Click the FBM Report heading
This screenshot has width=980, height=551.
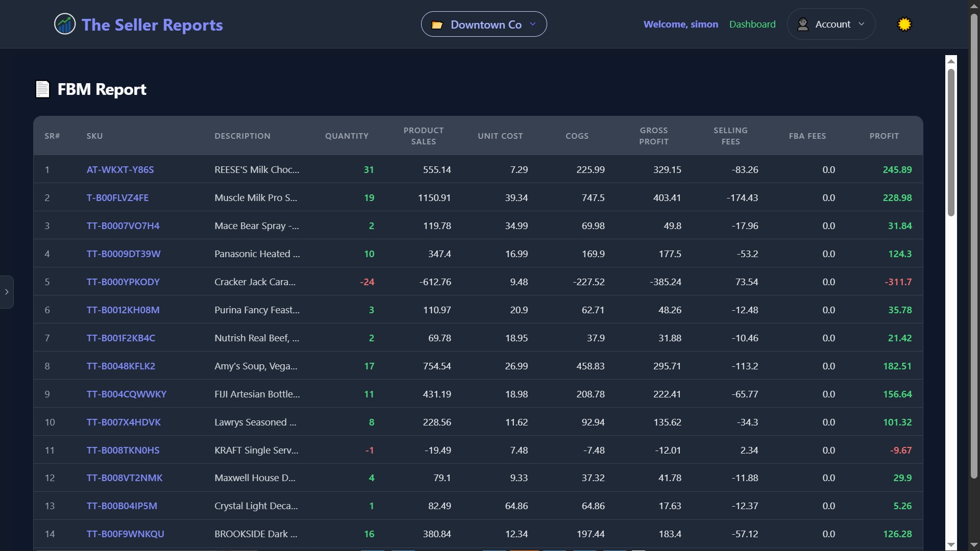(x=102, y=89)
